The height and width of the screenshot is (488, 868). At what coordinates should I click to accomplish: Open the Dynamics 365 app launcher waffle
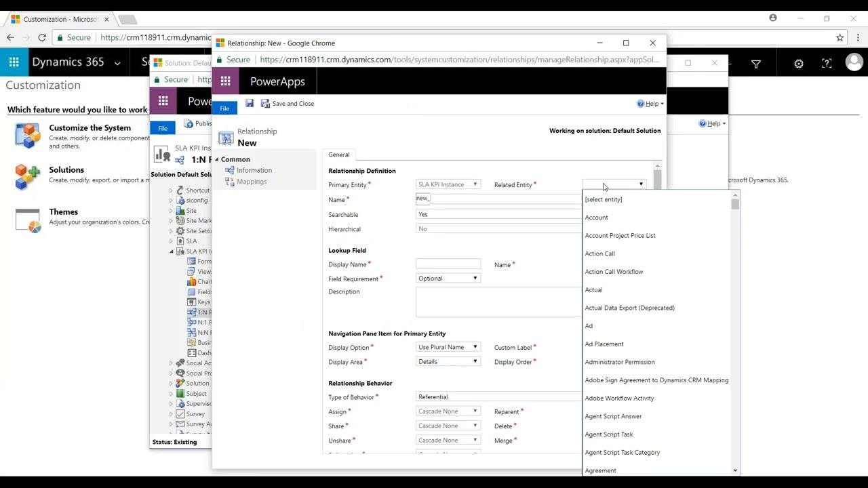pyautogui.click(x=14, y=62)
